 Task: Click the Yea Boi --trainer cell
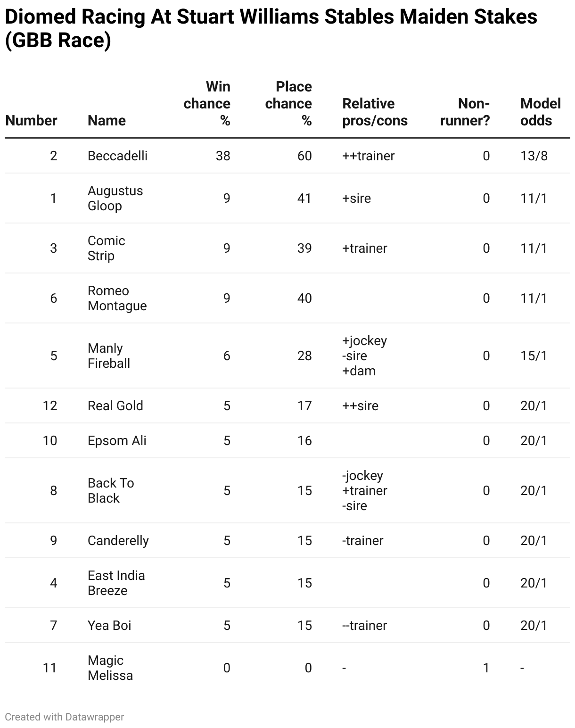click(x=364, y=625)
